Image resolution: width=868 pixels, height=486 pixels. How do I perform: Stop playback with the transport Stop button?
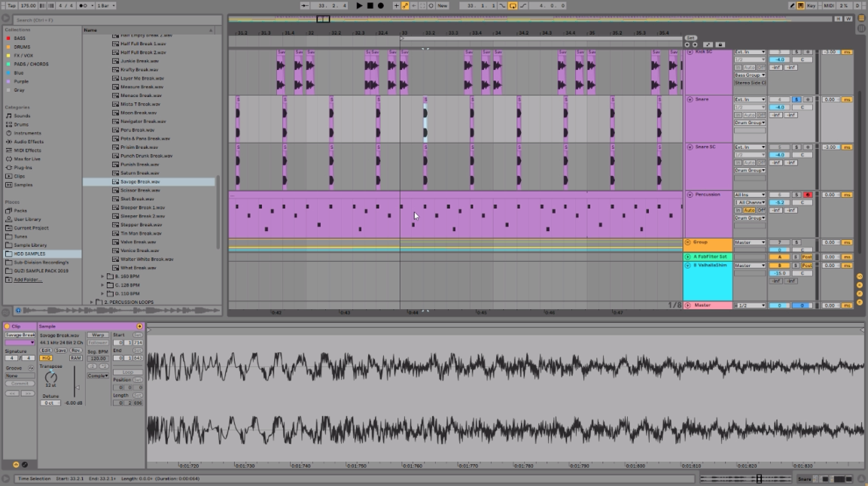[370, 5]
